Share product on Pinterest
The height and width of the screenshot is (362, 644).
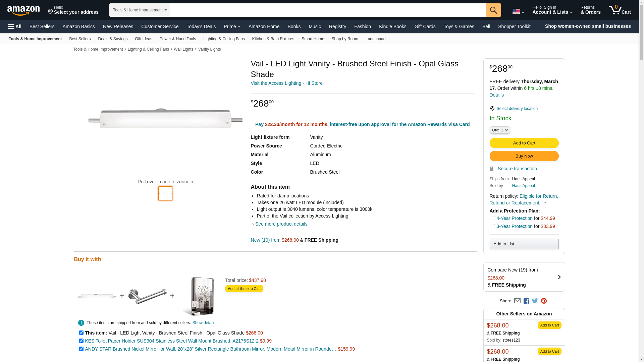544,301
